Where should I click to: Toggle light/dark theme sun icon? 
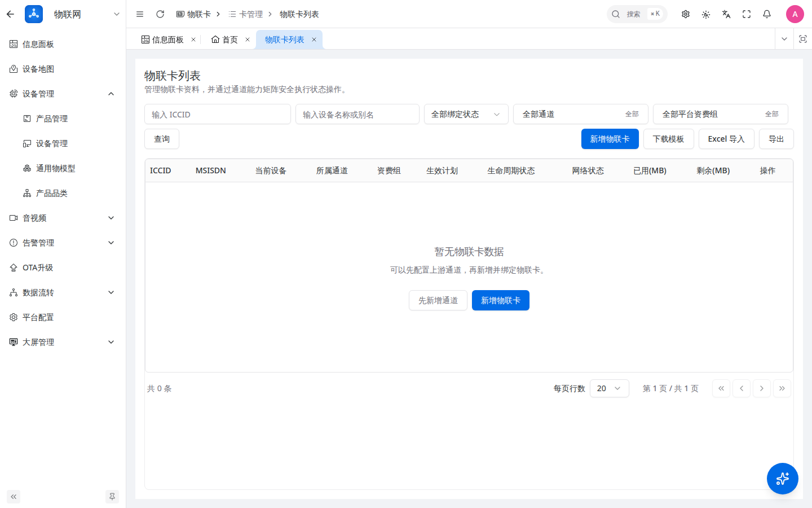click(706, 14)
